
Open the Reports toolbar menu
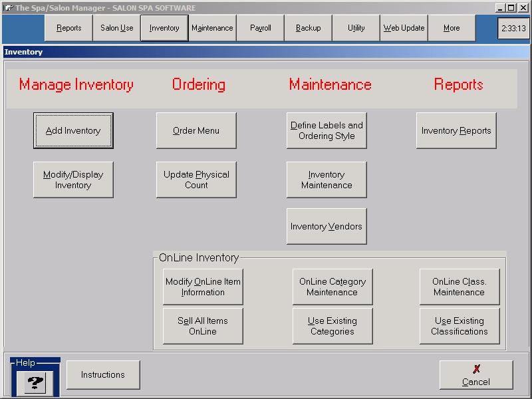point(68,29)
